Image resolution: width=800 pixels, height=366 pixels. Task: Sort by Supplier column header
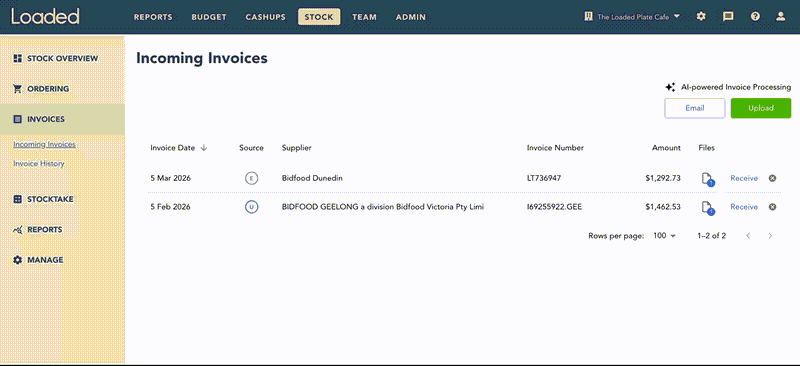pyautogui.click(x=296, y=148)
